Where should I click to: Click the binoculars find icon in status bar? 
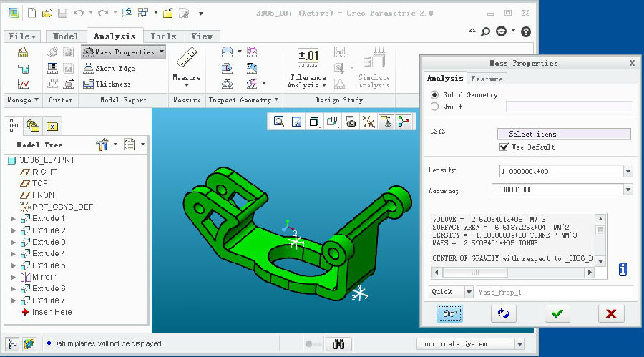click(338, 344)
